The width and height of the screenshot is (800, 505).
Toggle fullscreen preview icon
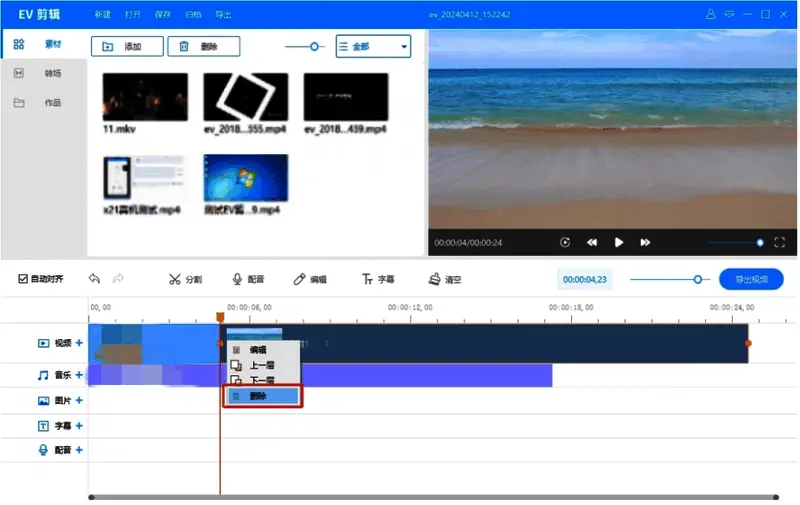tap(780, 242)
